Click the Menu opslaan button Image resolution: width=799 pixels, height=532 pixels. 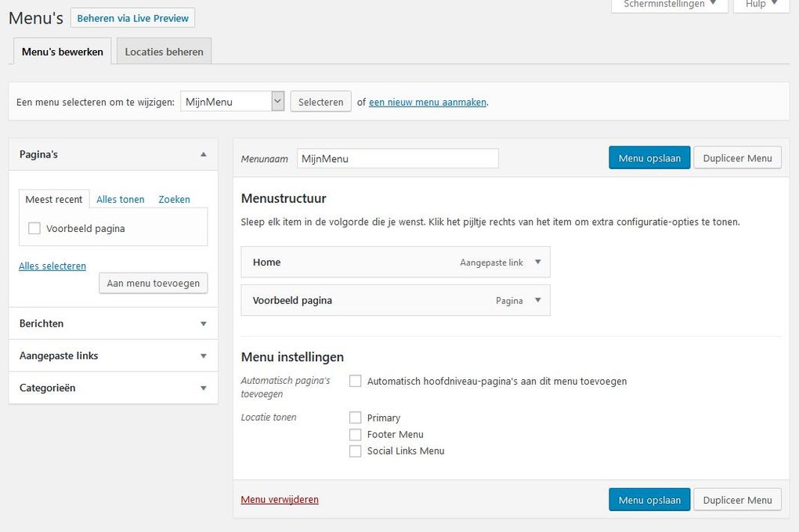coord(649,157)
